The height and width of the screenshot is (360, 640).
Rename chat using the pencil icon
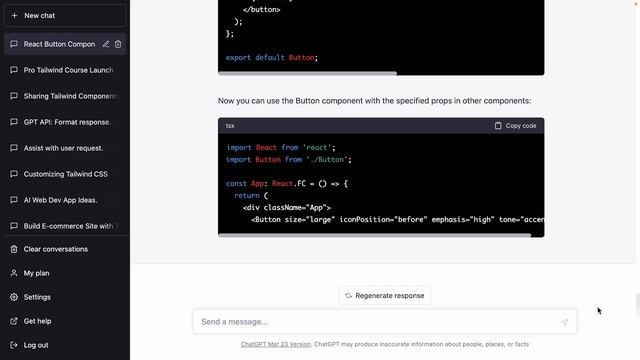(106, 44)
